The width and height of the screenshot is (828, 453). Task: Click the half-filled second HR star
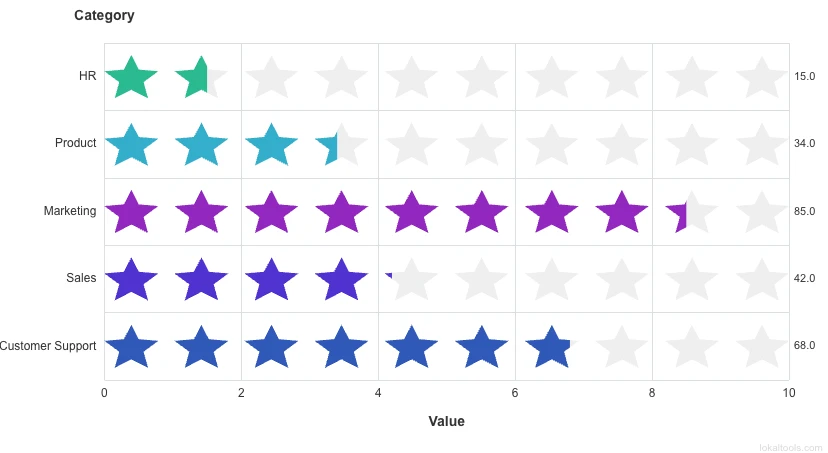pyautogui.click(x=198, y=77)
